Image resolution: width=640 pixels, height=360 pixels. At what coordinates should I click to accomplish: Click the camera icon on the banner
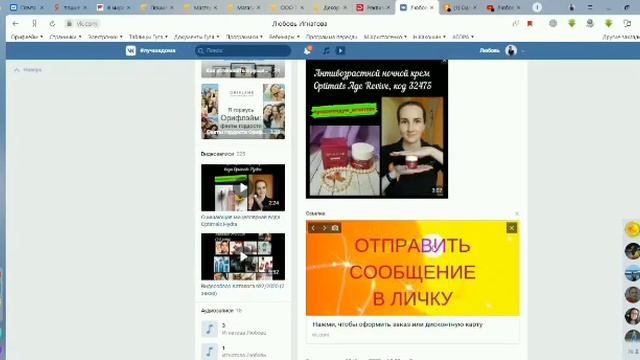pos(335,228)
